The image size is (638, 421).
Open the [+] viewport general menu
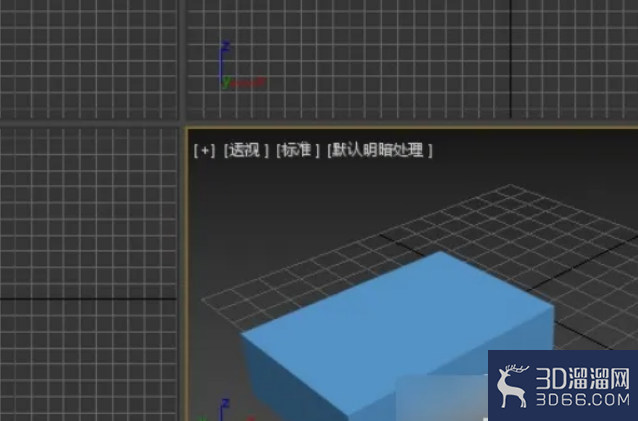204,151
